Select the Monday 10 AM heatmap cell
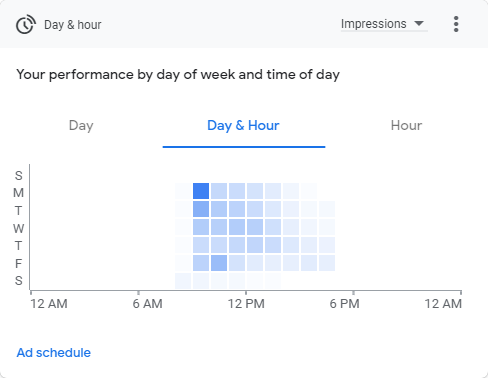 pos(219,191)
